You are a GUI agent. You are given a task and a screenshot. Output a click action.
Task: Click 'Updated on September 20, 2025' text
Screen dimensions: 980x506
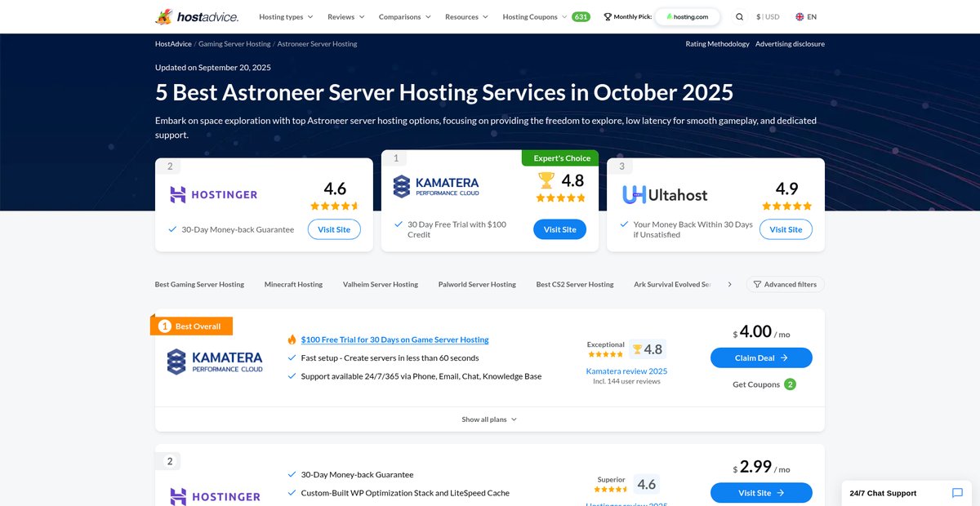(x=213, y=68)
